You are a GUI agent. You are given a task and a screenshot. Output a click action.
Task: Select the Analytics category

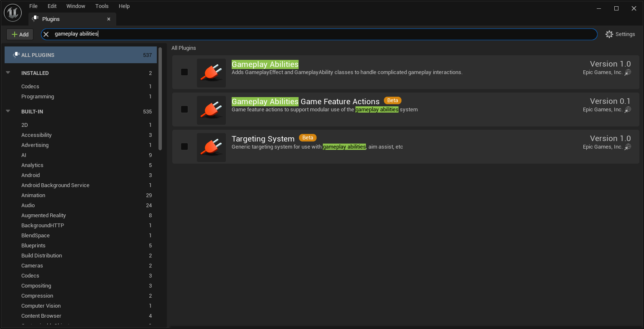[x=81, y=165]
